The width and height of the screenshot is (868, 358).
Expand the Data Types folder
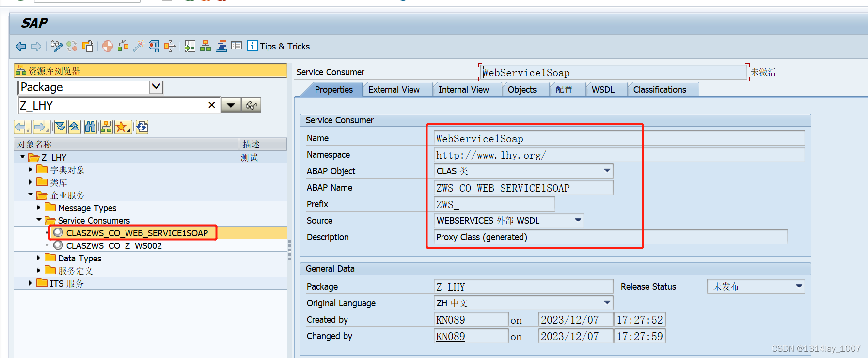click(39, 258)
